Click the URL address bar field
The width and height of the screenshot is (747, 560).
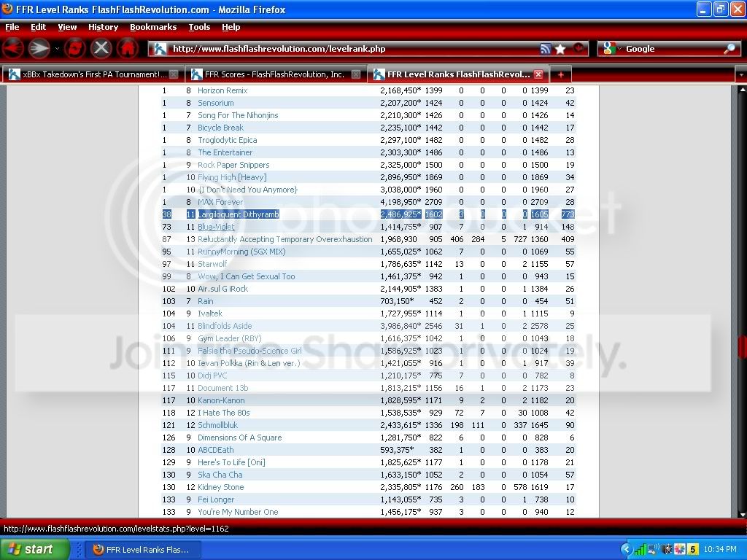(350, 49)
